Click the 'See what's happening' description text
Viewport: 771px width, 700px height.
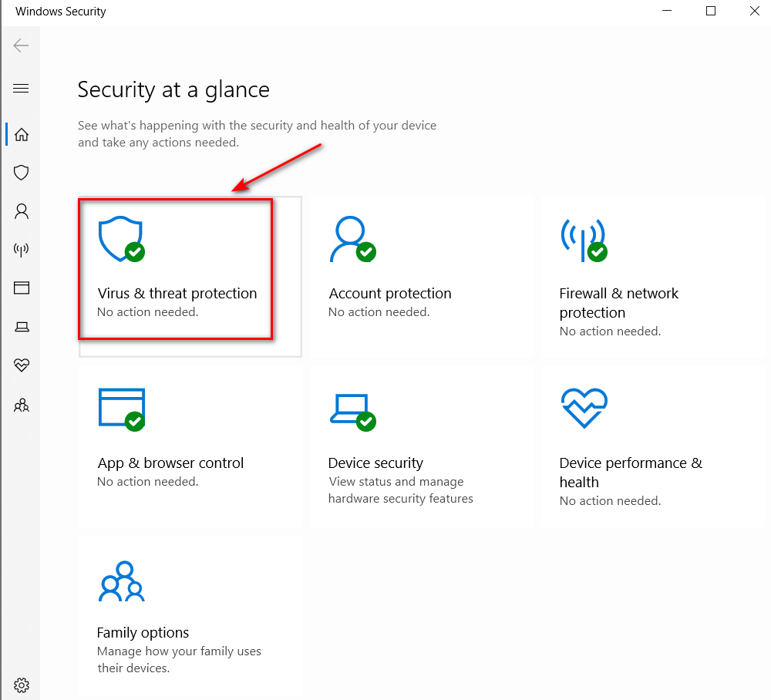(257, 133)
